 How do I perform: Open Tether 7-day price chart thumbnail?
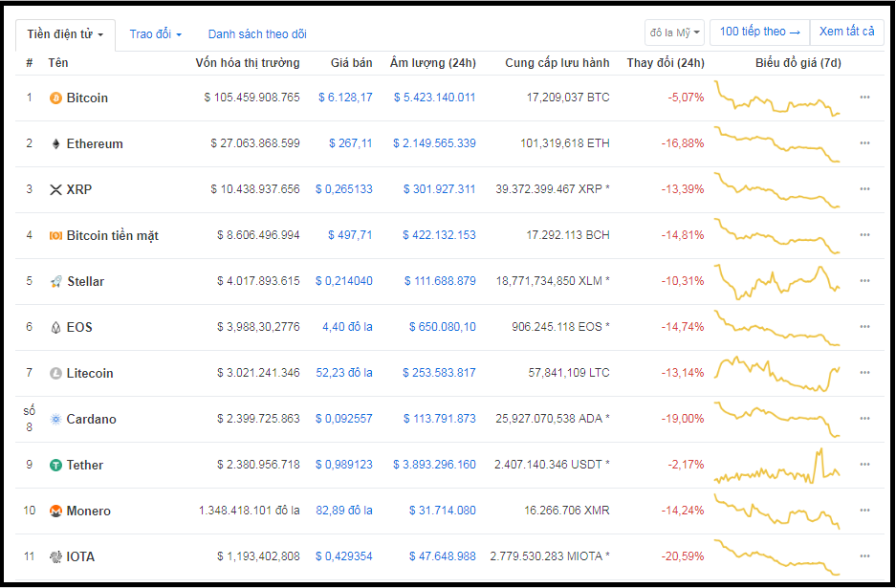point(777,467)
